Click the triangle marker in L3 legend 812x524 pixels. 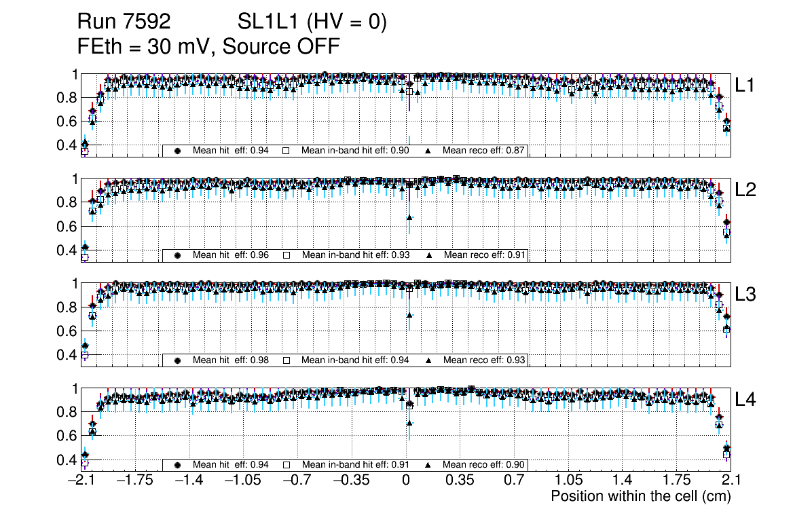428,360
